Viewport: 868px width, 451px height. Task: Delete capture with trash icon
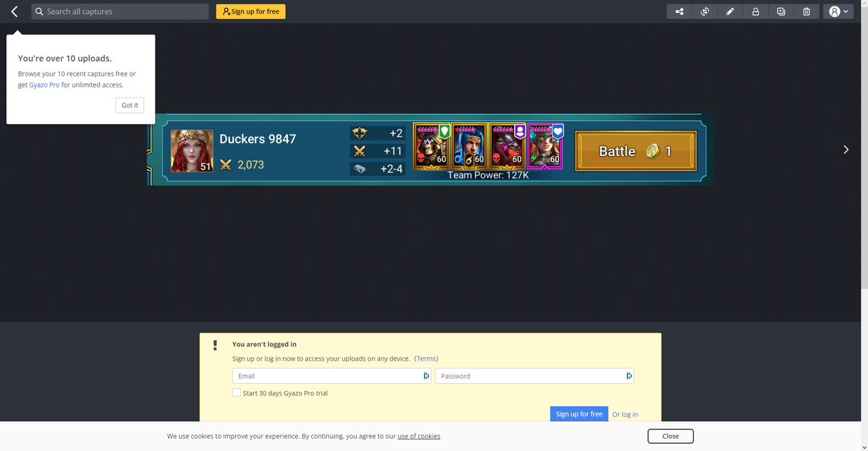click(806, 12)
